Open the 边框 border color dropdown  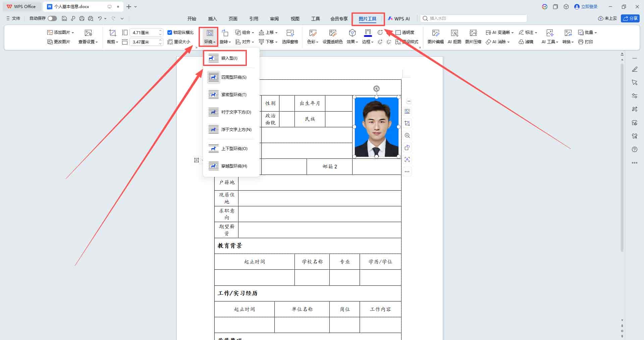(368, 37)
